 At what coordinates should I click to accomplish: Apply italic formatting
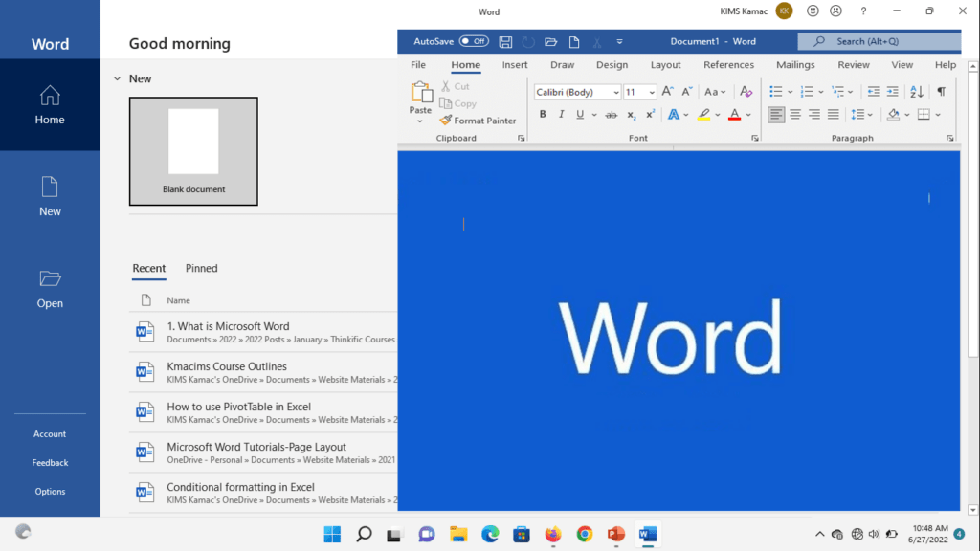click(560, 114)
